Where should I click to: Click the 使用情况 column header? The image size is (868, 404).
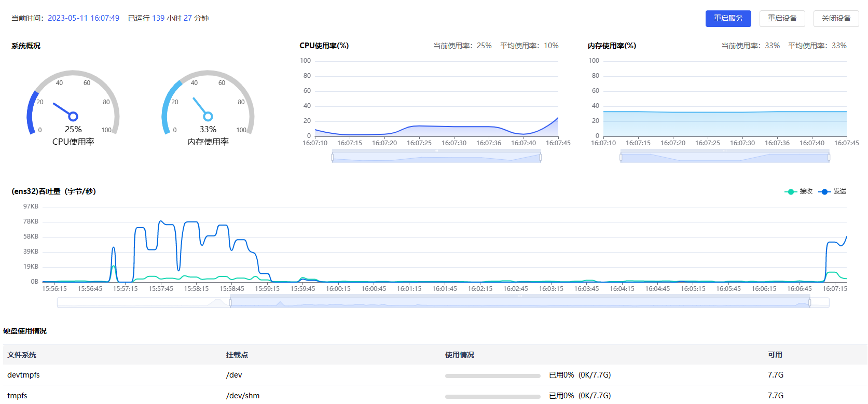click(x=460, y=355)
